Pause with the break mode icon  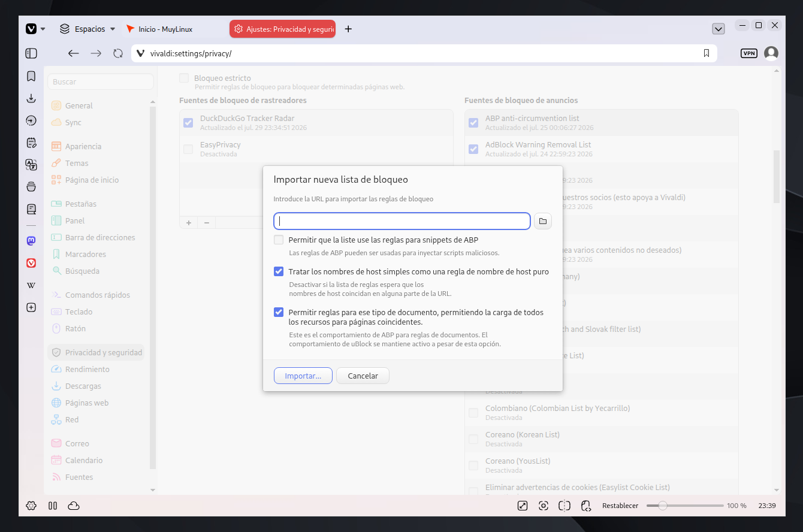click(x=53, y=506)
